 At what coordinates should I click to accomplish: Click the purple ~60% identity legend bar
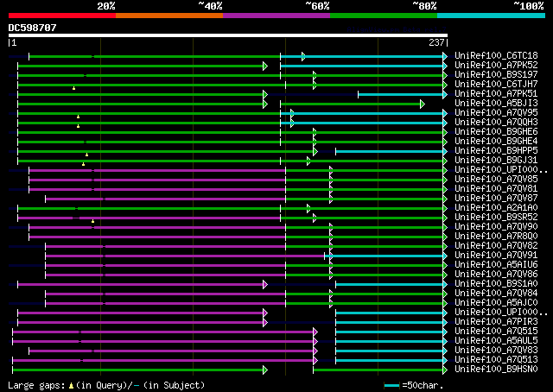tap(276, 16)
